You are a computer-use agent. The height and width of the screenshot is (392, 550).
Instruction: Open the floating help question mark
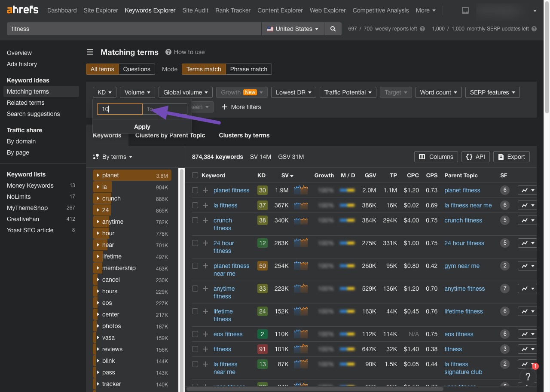pos(528,377)
